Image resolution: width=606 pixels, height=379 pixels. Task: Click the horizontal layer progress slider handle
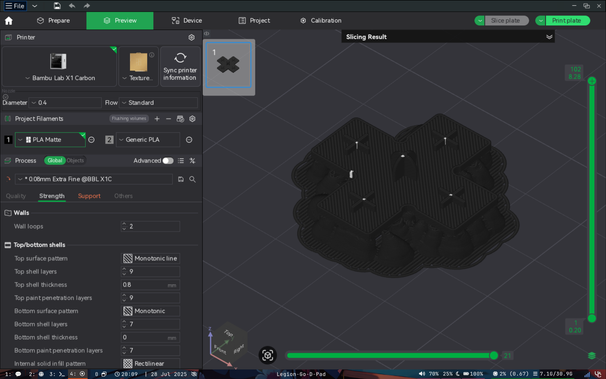494,355
